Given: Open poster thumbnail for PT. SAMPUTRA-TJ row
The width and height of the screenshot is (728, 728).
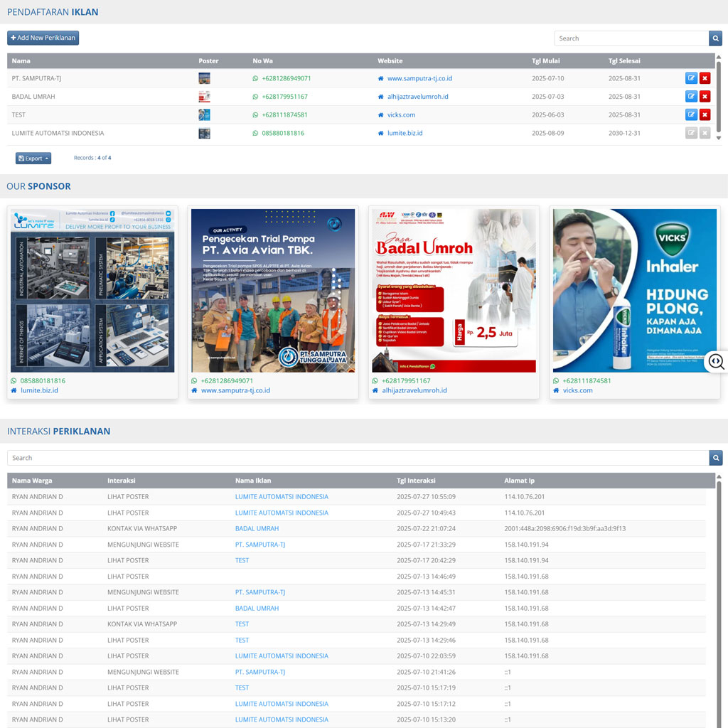Looking at the screenshot, I should pos(204,78).
